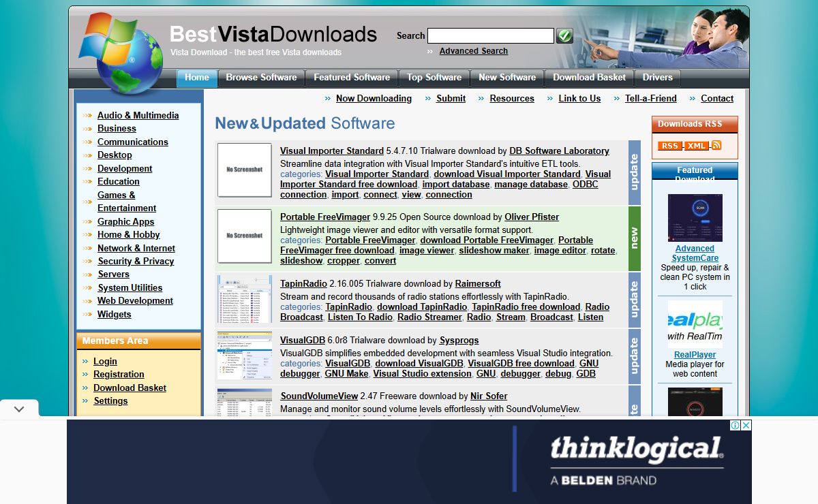Image resolution: width=818 pixels, height=504 pixels.
Task: Open the Raimersoft author link
Action: click(x=478, y=284)
